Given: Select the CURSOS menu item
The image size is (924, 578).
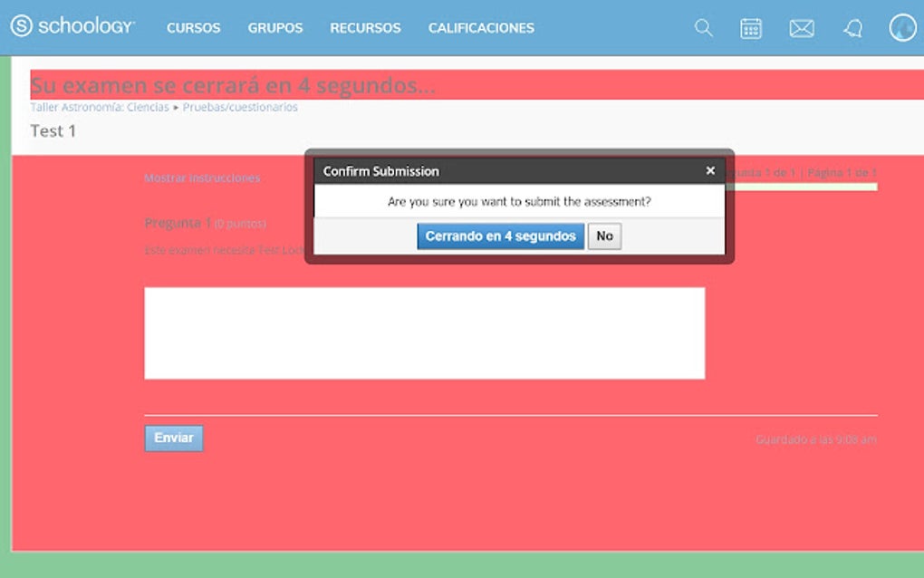Looking at the screenshot, I should coord(193,28).
